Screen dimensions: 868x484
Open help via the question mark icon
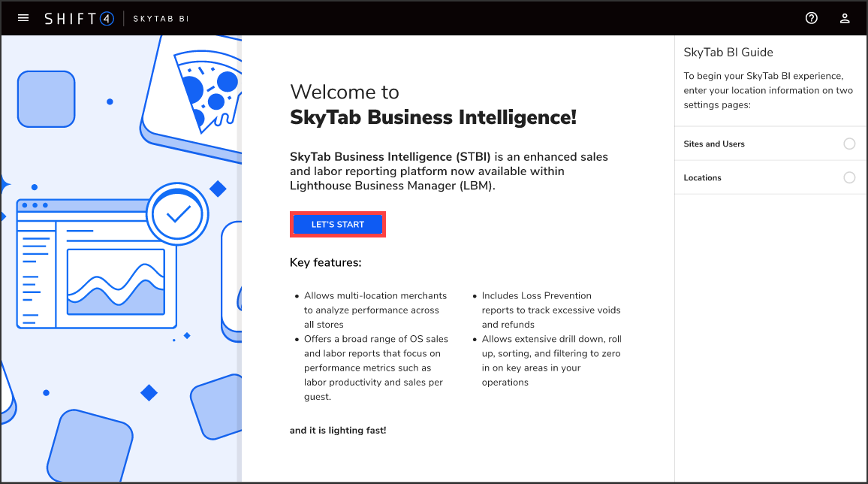[x=812, y=17]
